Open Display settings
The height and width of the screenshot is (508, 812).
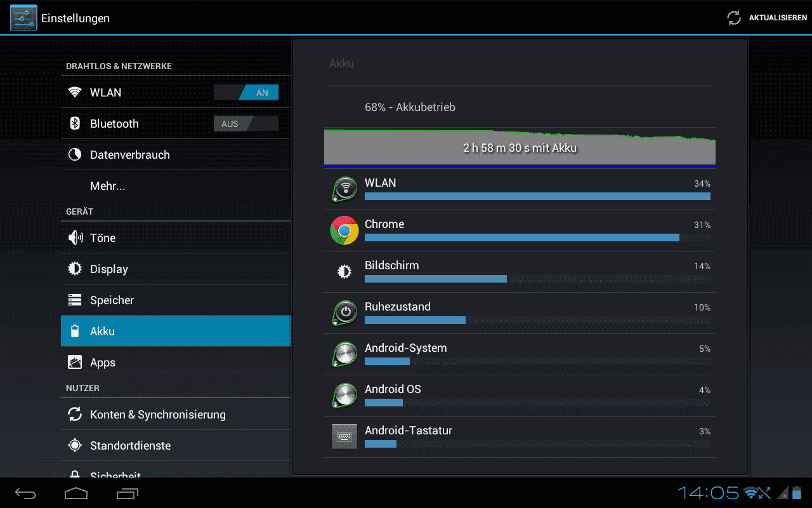176,269
